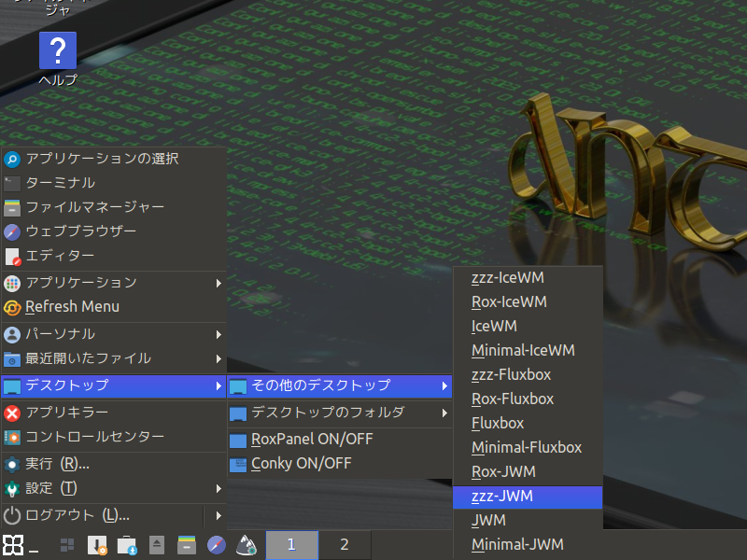Click the taskbar start menu icon

coord(13,545)
